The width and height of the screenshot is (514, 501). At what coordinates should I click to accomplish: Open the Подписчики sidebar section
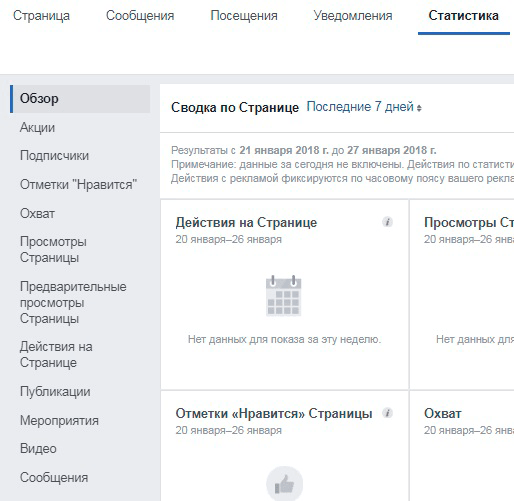click(54, 156)
